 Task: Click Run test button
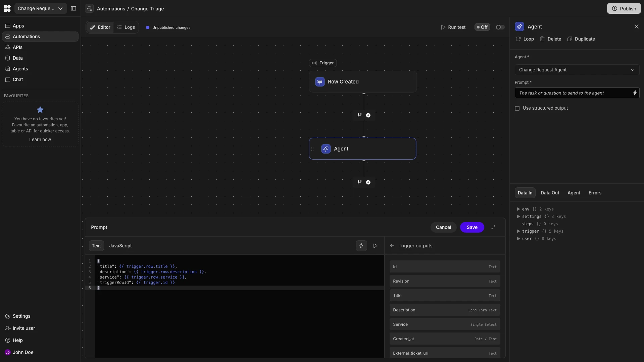(x=453, y=27)
